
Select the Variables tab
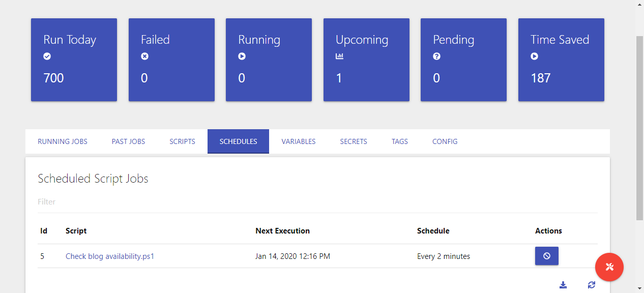[x=299, y=141]
